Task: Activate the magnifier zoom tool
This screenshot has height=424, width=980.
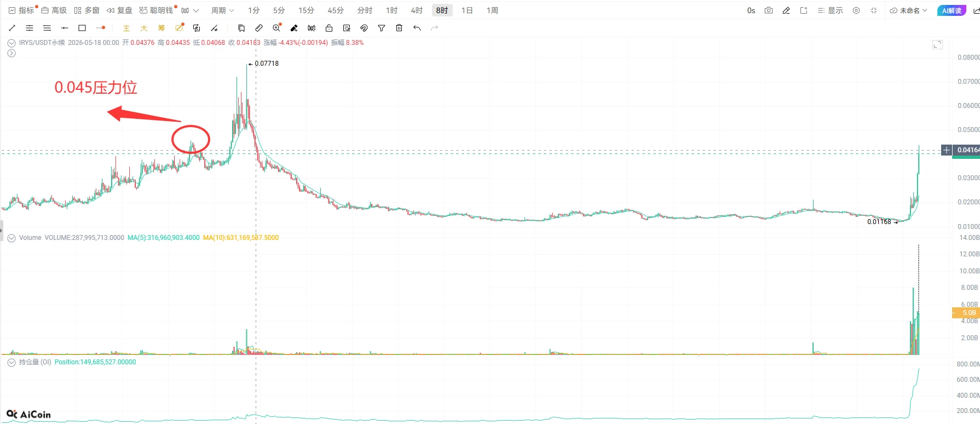Action: [276, 28]
